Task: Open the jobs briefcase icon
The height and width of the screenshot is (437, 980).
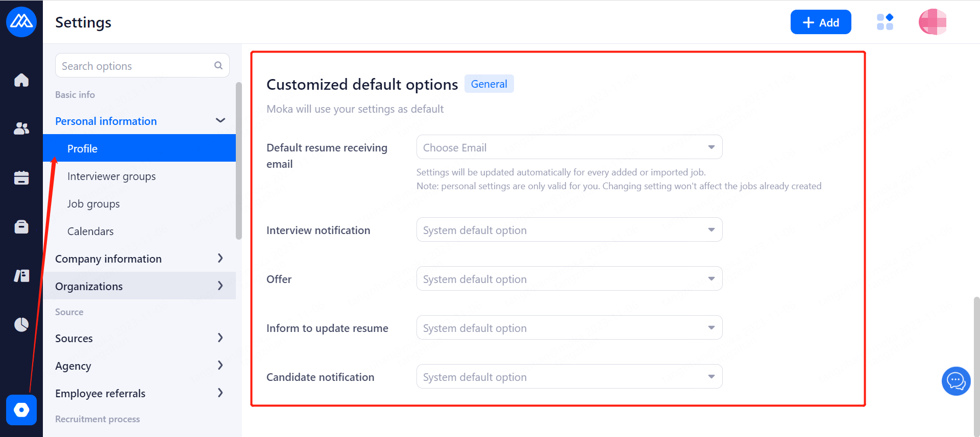Action: tap(21, 226)
